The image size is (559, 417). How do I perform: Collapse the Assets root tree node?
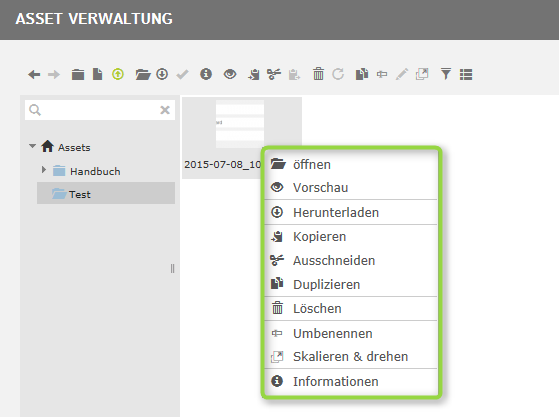(x=32, y=146)
